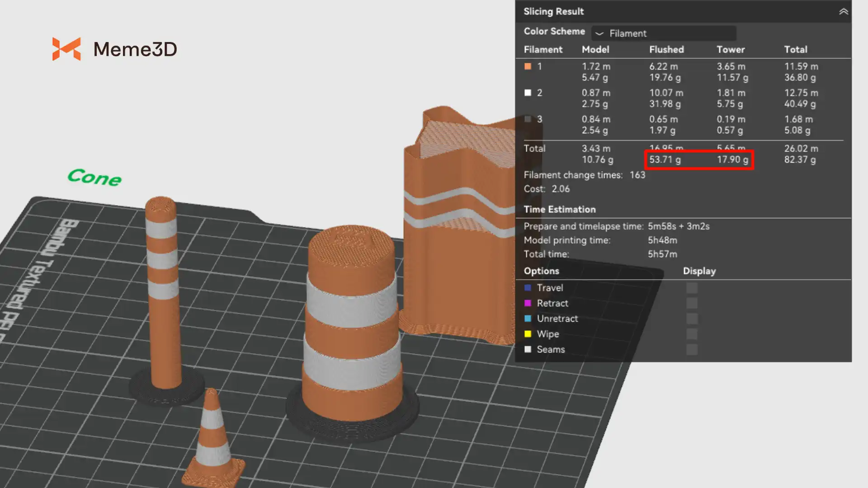The height and width of the screenshot is (488, 868).
Task: Toggle Retract display checkbox
Action: coord(692,303)
